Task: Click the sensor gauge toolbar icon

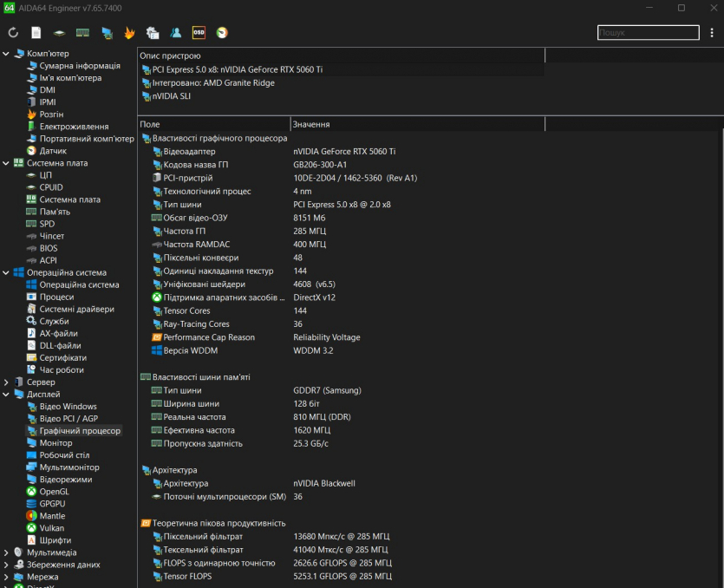Action: [x=222, y=33]
